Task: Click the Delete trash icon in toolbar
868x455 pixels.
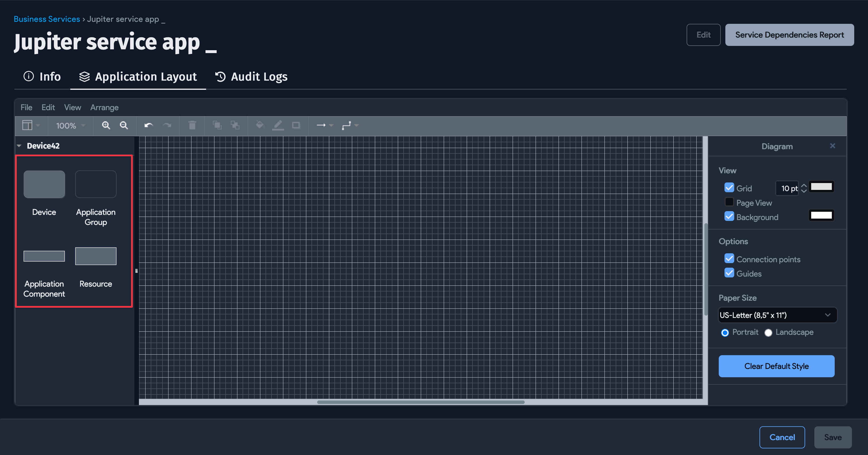Action: point(192,126)
